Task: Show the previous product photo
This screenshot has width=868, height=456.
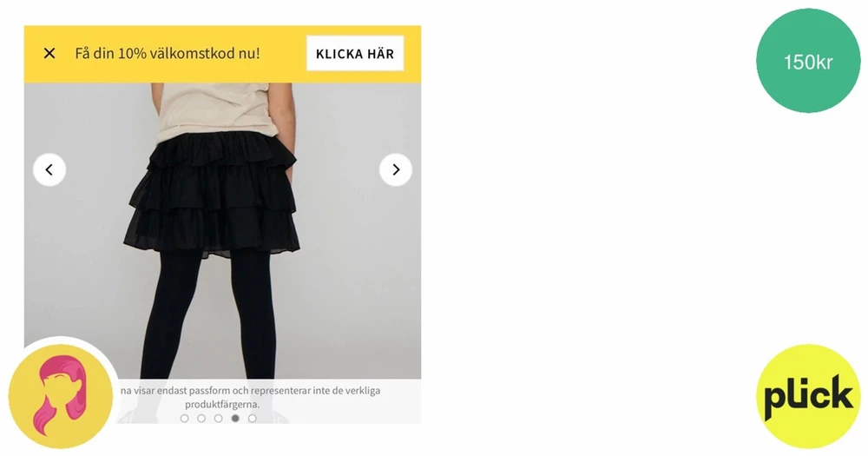Action: pos(49,169)
